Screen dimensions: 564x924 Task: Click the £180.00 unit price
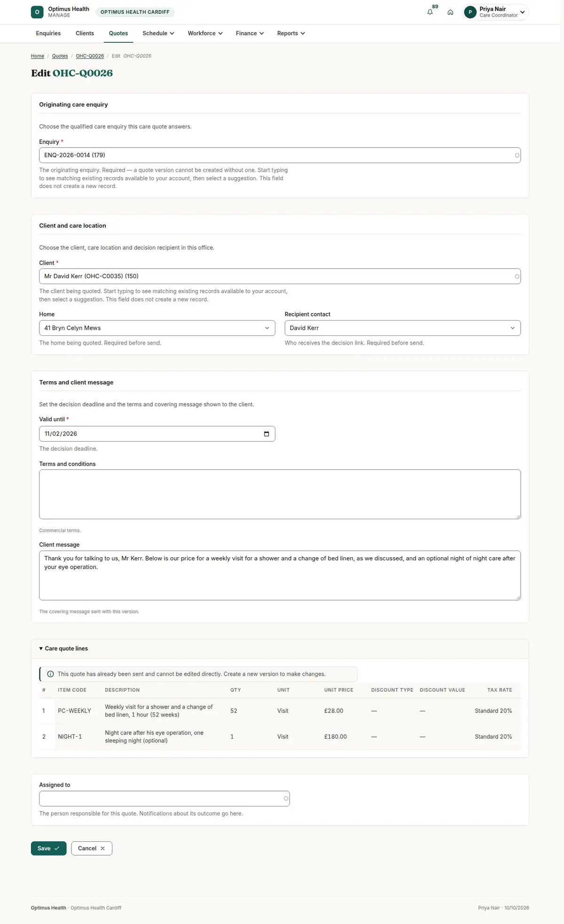point(336,737)
